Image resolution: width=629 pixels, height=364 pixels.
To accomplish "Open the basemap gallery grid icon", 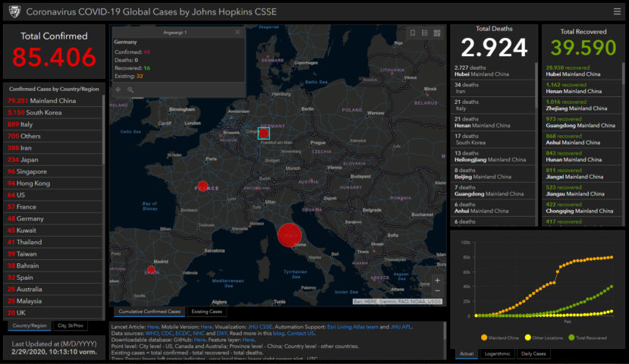I will (437, 33).
